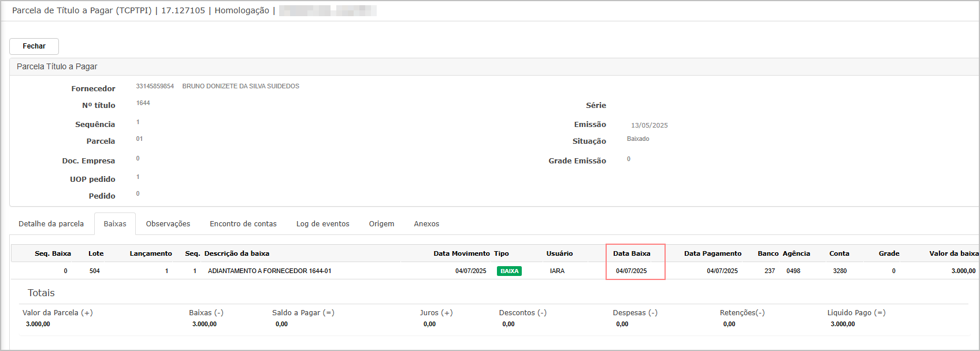The width and height of the screenshot is (980, 351).
Task: Click supplier name BRUNO DONIZETE DA SILVA
Action: [x=240, y=86]
